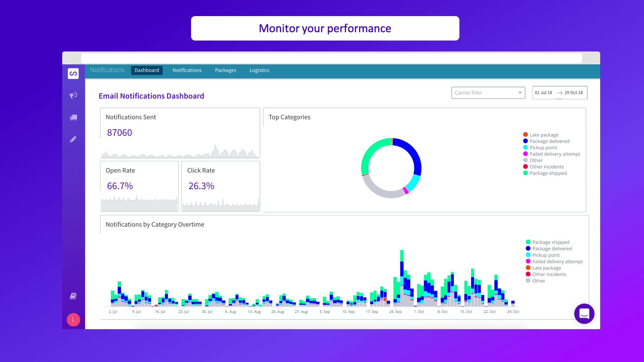Switch to the Notifications tab
The height and width of the screenshot is (362, 644).
click(x=187, y=70)
